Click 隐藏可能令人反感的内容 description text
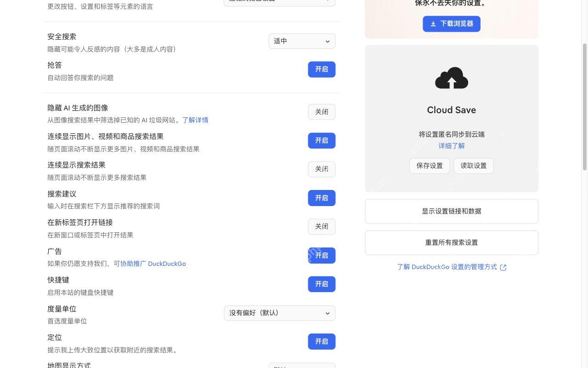This screenshot has height=368, width=588. click(112, 49)
